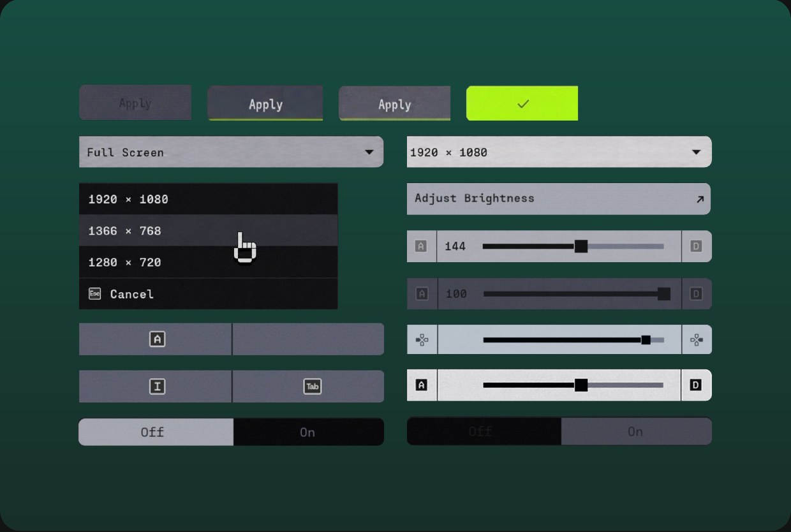The width and height of the screenshot is (791, 532).
Task: Click the slider handle next to value 144
Action: click(x=580, y=246)
